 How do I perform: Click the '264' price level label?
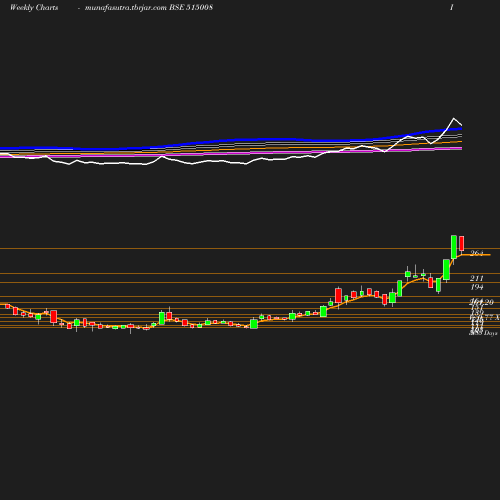pos(476,253)
